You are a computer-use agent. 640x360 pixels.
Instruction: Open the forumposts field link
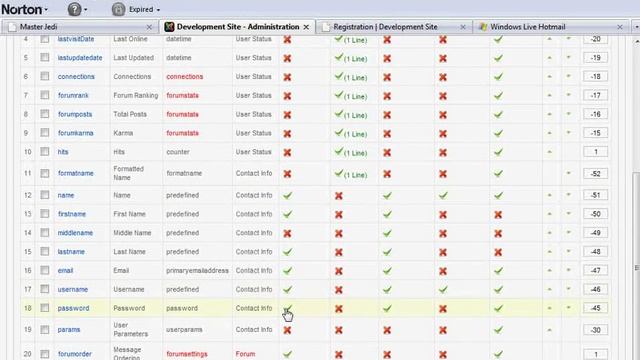pyautogui.click(x=75, y=114)
